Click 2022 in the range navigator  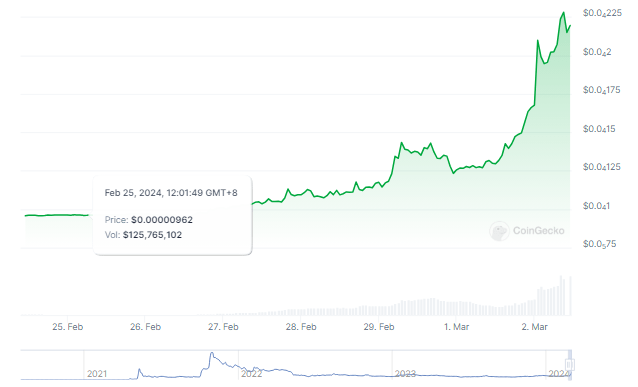pos(251,374)
